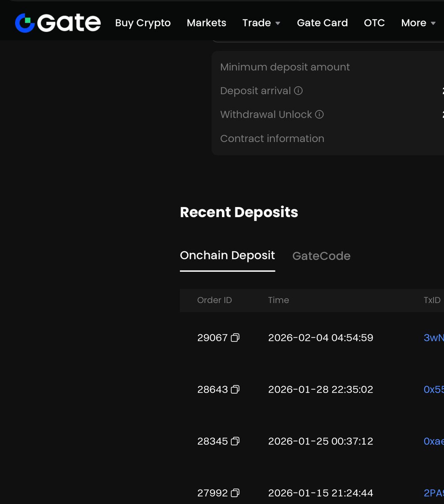Image resolution: width=444 pixels, height=504 pixels.
Task: Open TxID link starting with 0xae
Action: coord(433,441)
